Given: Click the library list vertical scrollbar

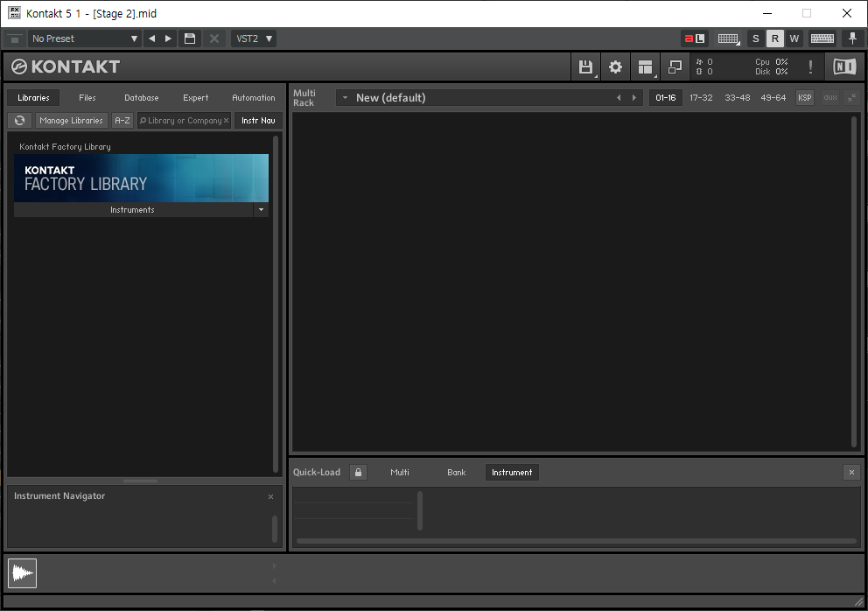Looking at the screenshot, I should [276, 304].
